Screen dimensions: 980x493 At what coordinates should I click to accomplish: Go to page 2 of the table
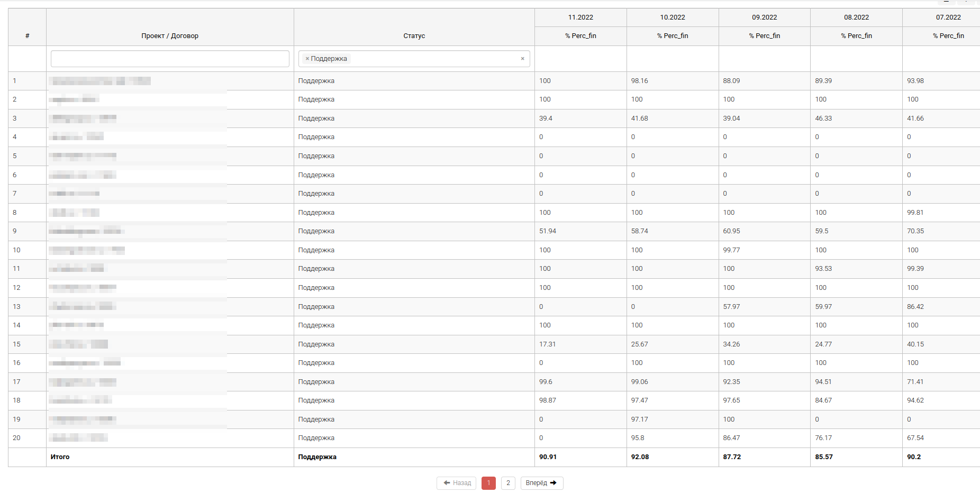click(x=508, y=483)
